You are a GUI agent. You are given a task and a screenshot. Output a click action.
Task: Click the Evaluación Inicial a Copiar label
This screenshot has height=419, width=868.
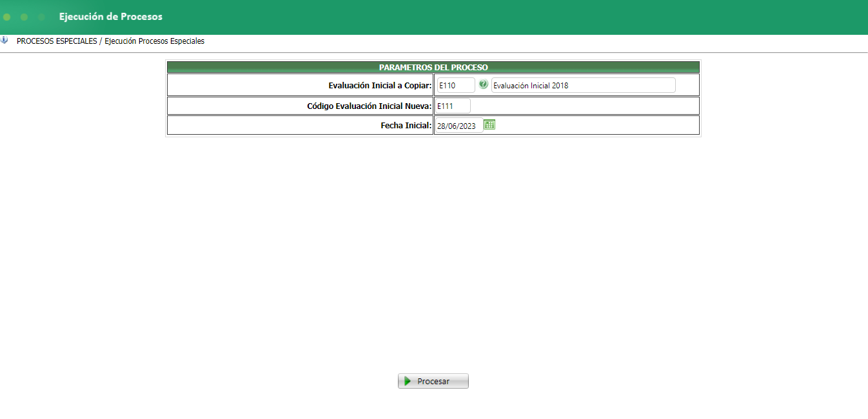[380, 86]
